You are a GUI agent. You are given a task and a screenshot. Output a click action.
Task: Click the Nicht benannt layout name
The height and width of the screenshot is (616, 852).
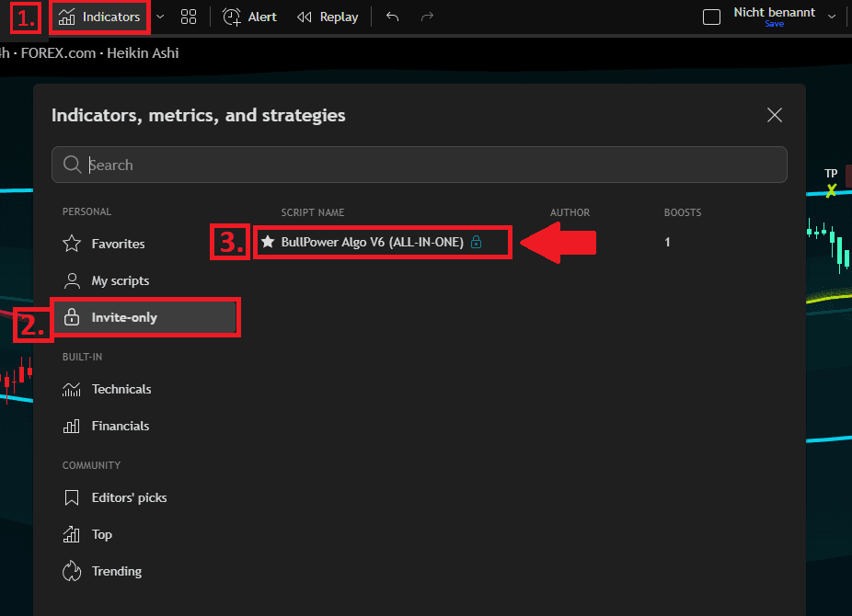774,13
